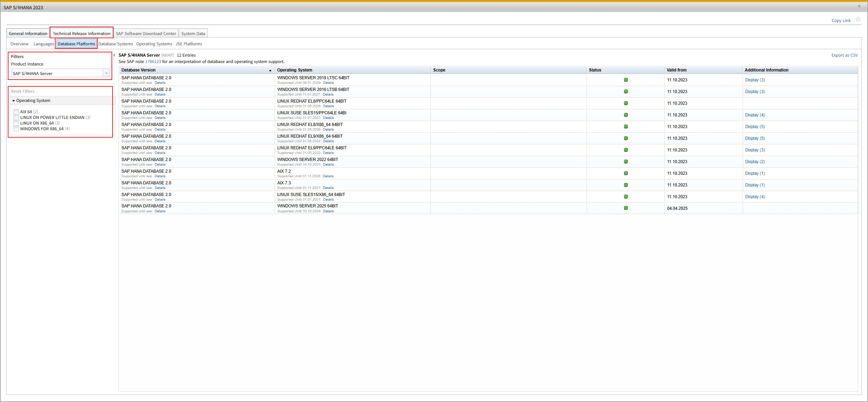Collapse the Operating System filter section
Image resolution: width=868 pixels, height=402 pixels.
click(13, 101)
